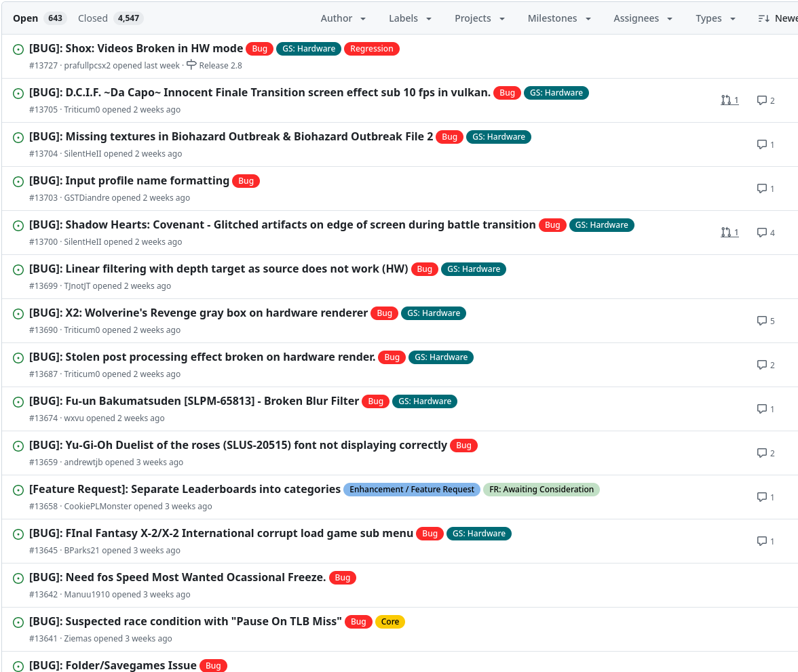
Task: Open comments of Final Fantasy X-2 issue
Action: (x=766, y=541)
